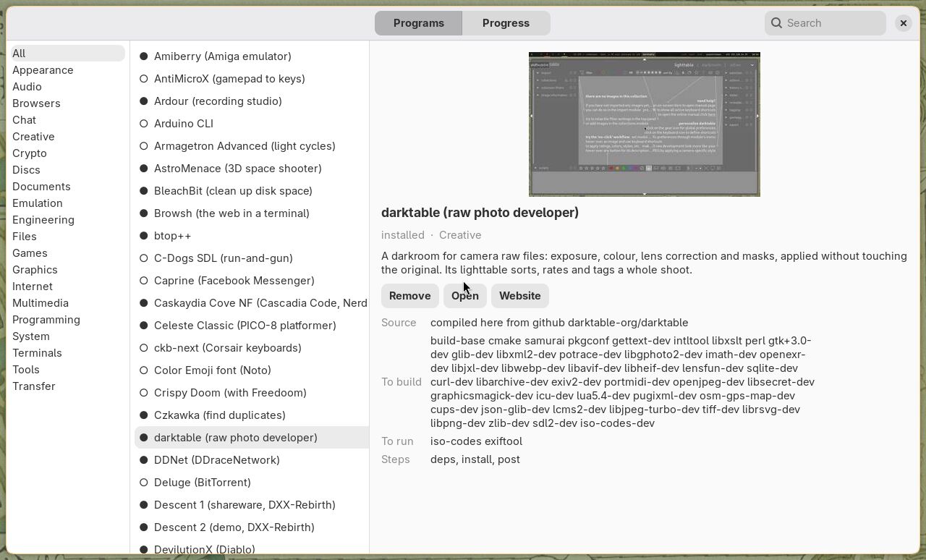Select Descent 2 (demo, DXX-Rebirth)
The height and width of the screenshot is (560, 926).
point(251,527)
